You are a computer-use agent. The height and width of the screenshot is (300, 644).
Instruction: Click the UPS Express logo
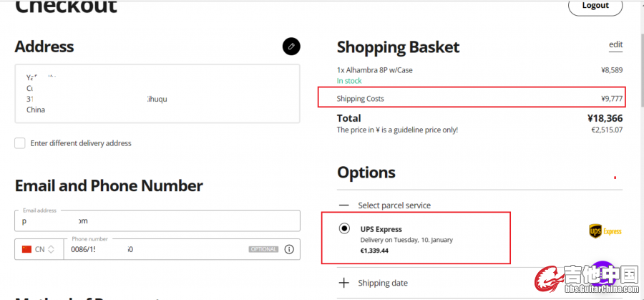(605, 231)
